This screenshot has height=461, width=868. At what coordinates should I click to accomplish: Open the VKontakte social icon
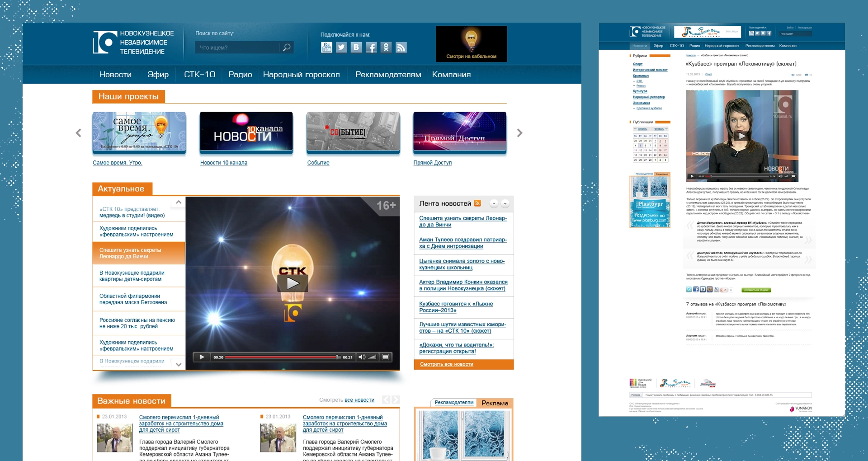tap(356, 47)
